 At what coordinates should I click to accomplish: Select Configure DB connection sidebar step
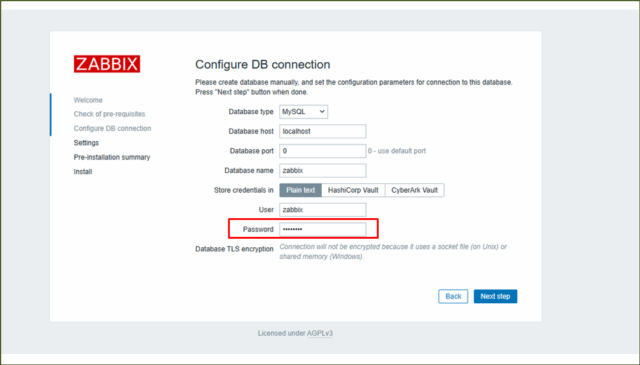pyautogui.click(x=112, y=128)
